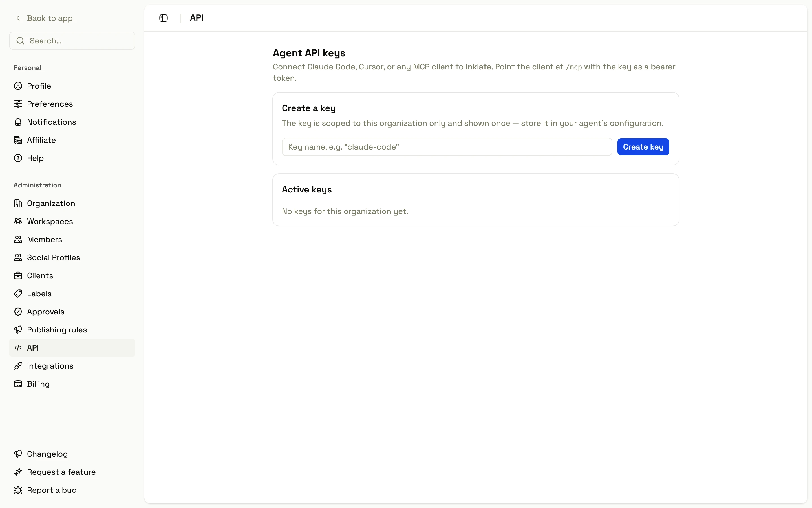Go to Preferences in the sidebar
This screenshot has width=812, height=508.
click(x=72, y=104)
